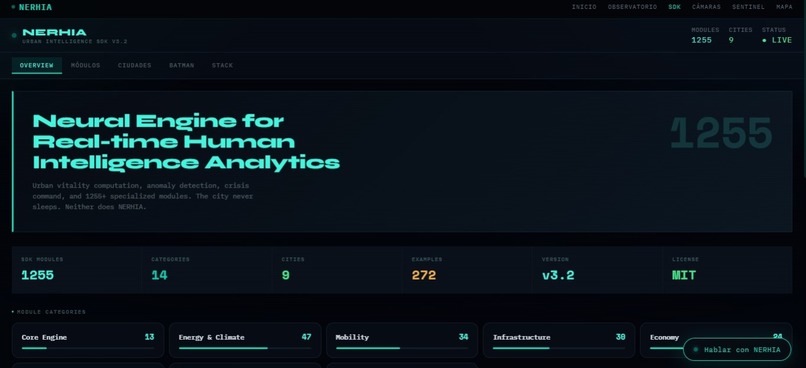The height and width of the screenshot is (368, 806).
Task: Click the Energy & Climate progress bar
Action: point(245,348)
